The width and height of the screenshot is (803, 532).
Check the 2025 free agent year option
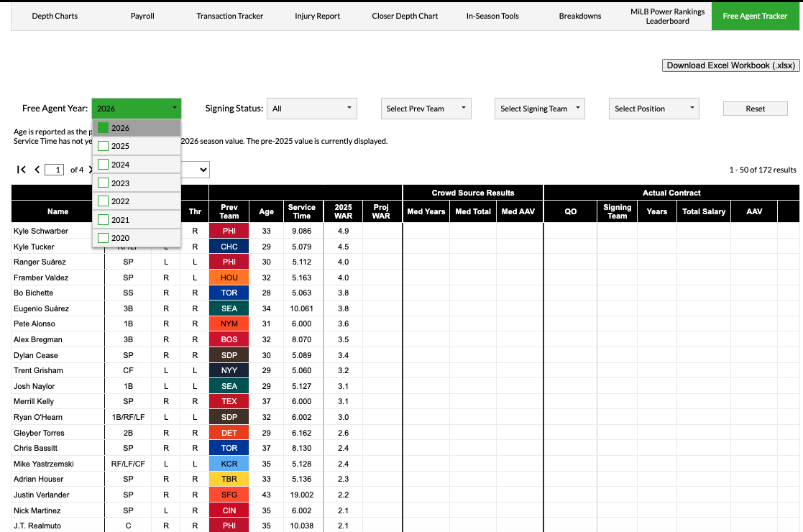coord(103,146)
